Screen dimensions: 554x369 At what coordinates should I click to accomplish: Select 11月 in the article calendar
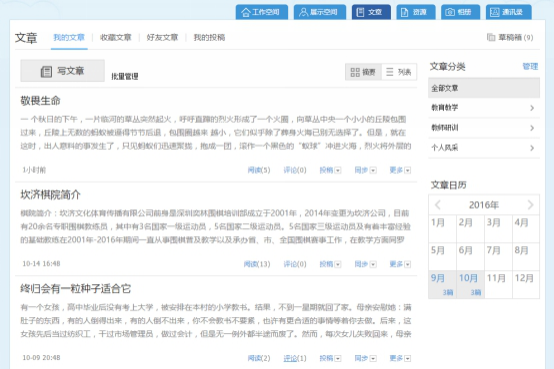pyautogui.click(x=498, y=285)
